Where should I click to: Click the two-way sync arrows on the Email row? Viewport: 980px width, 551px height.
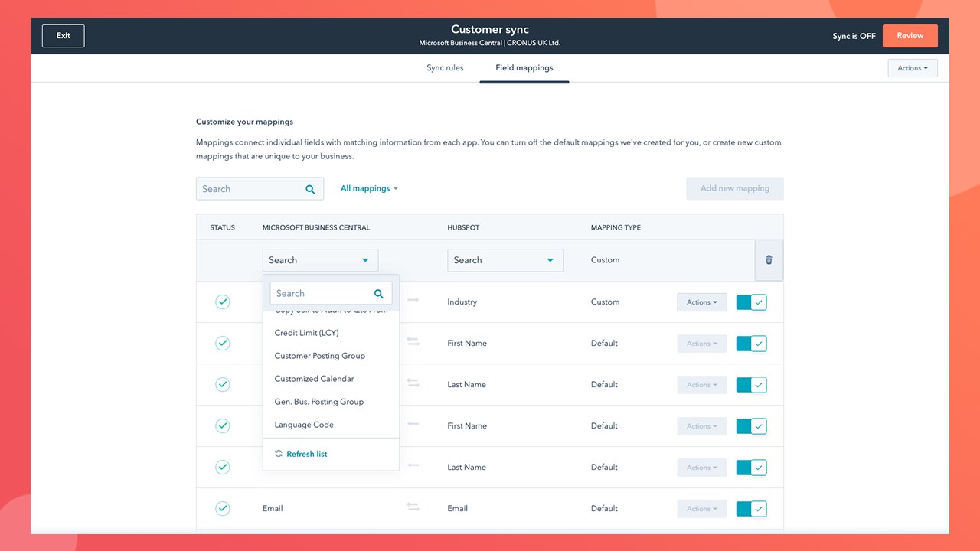(413, 507)
